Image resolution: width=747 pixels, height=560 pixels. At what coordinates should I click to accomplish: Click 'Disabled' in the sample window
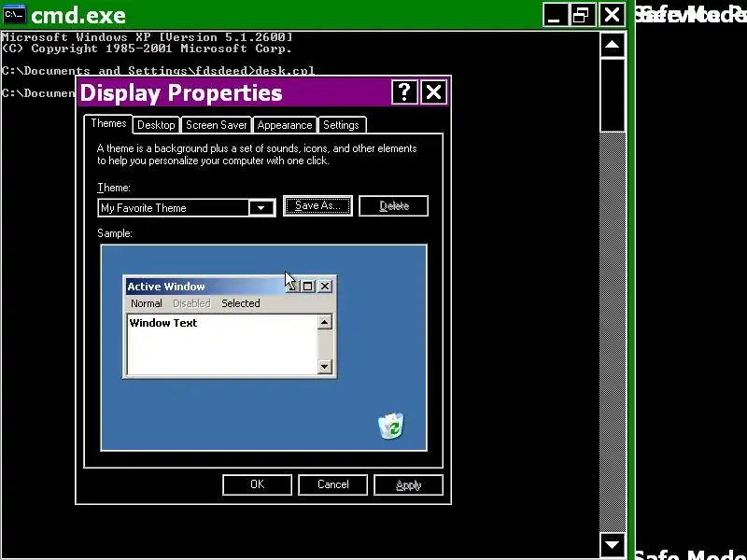(x=191, y=303)
